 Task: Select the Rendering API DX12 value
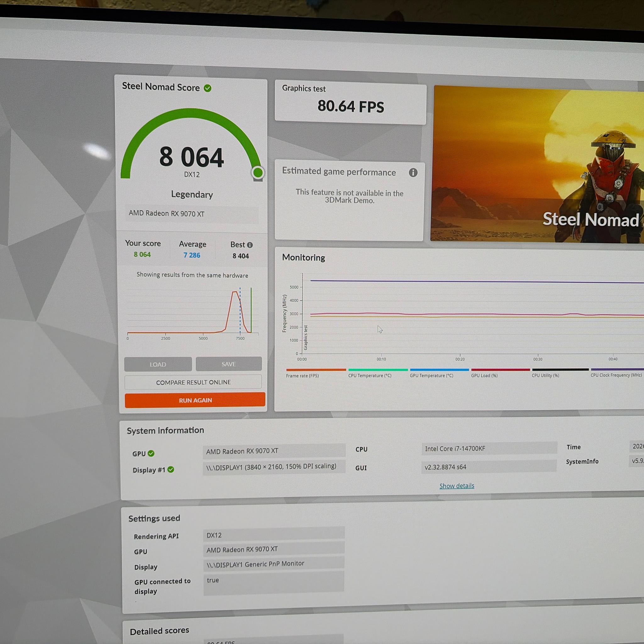(x=274, y=535)
